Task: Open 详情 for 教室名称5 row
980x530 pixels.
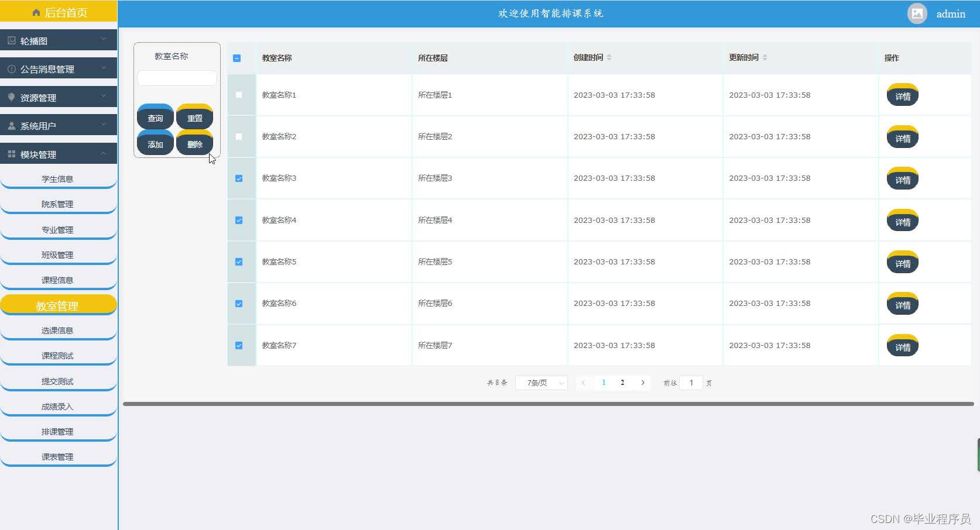Action: (902, 262)
